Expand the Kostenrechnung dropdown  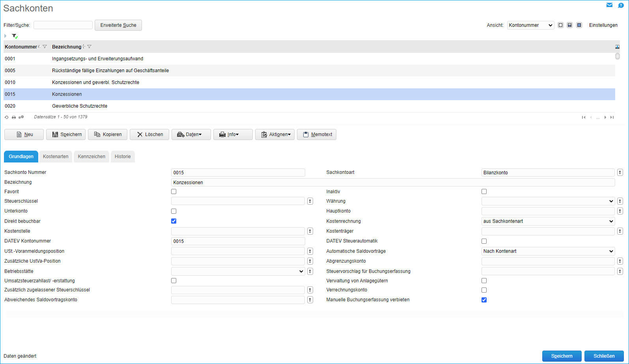pyautogui.click(x=548, y=221)
